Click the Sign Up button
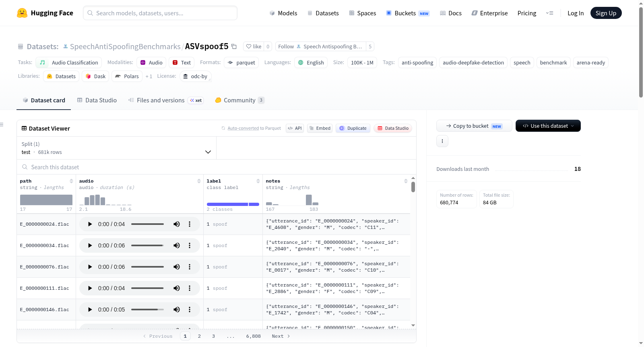Screen dimensions: 644x347 pos(606,13)
